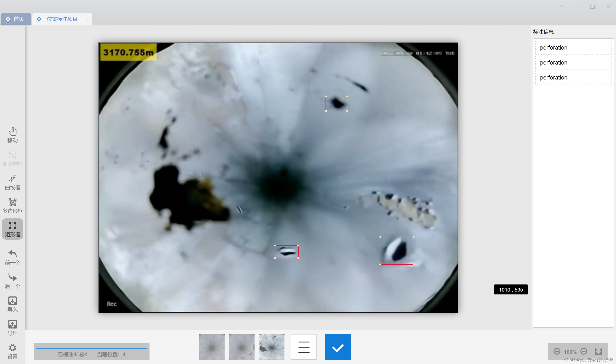Viewport: 616px width, 364px height.
Task: Go to next image with 后一个
Action: point(13,281)
